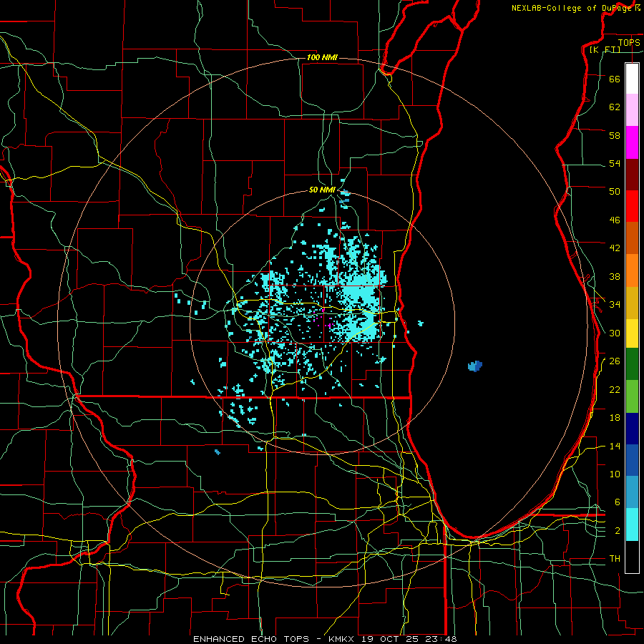Click the orange swatch near 38
Image resolution: width=644 pixels, height=644 pixels.
coord(632,270)
